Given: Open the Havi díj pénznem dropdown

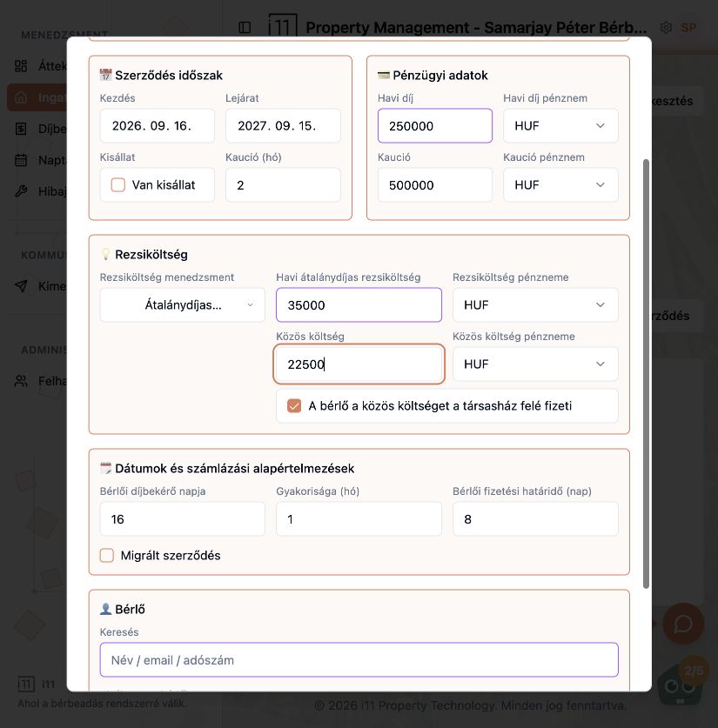Looking at the screenshot, I should (560, 126).
